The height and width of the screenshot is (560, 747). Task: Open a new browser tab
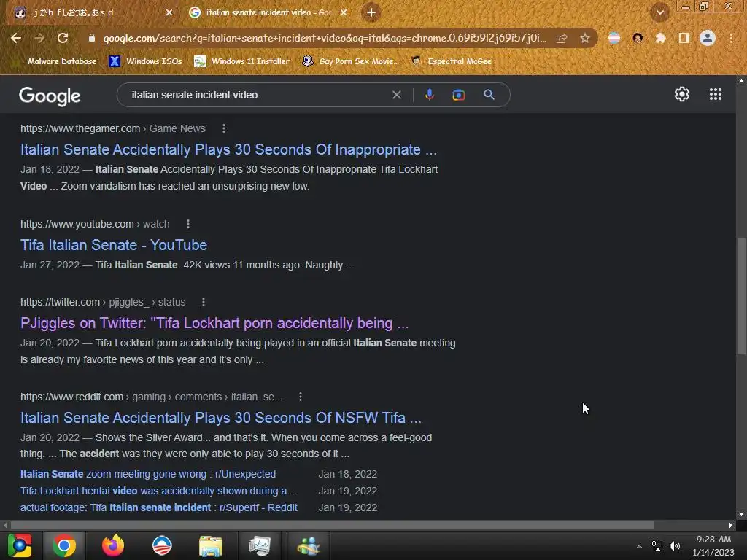coord(371,12)
